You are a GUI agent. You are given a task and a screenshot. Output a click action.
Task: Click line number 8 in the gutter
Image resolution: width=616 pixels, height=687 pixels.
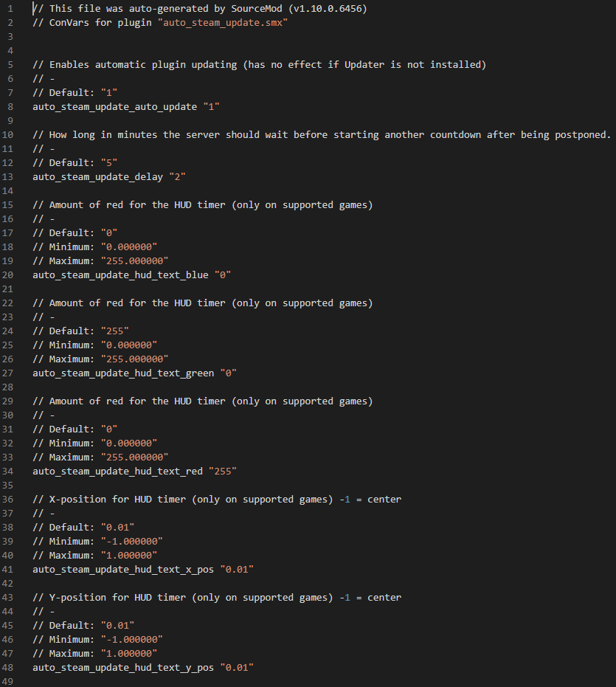pos(10,106)
